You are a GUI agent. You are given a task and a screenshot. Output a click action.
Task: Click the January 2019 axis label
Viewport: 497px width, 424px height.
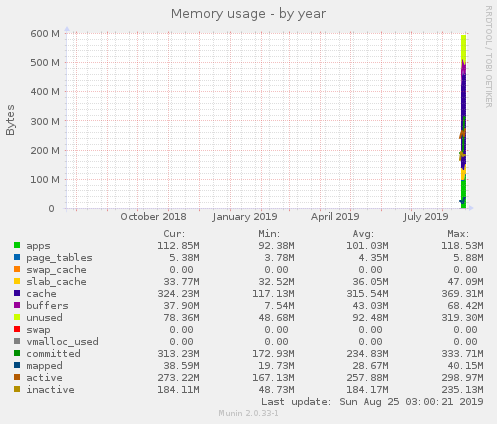pyautogui.click(x=245, y=217)
